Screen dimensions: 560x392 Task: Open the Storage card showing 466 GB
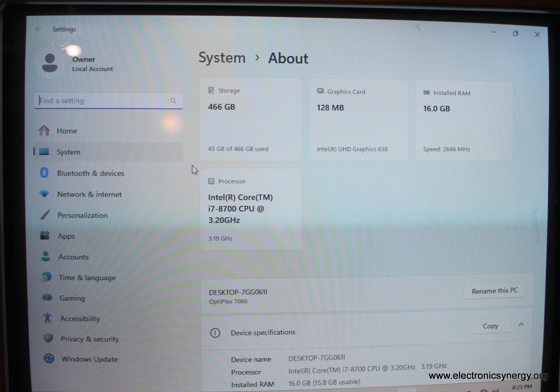point(250,119)
